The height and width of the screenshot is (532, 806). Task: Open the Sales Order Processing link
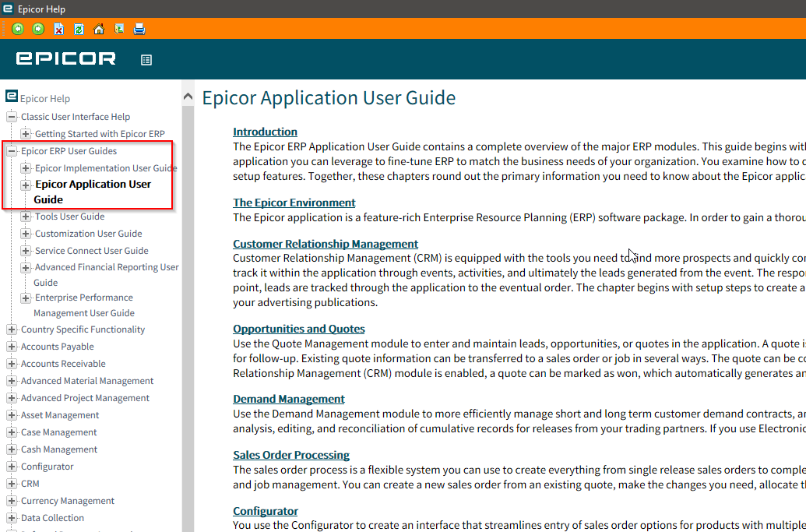291,455
